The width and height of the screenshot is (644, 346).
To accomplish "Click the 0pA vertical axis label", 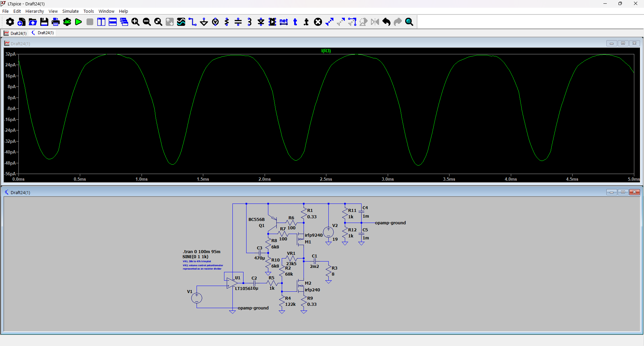I will pyautogui.click(x=11, y=98).
